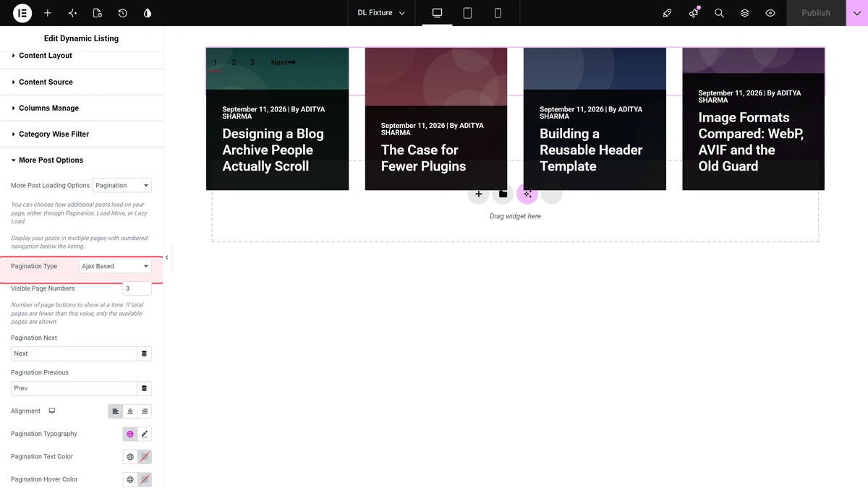
Task: Preview changes with the eye icon
Action: pyautogui.click(x=770, y=13)
